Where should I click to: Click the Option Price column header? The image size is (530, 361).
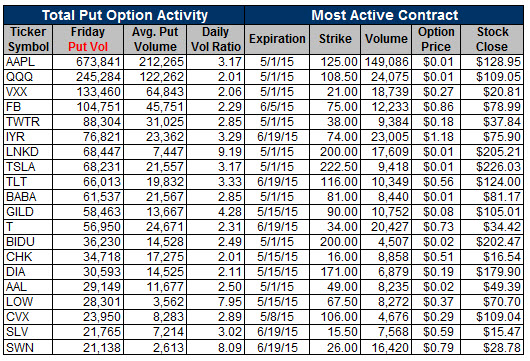[x=436, y=39]
